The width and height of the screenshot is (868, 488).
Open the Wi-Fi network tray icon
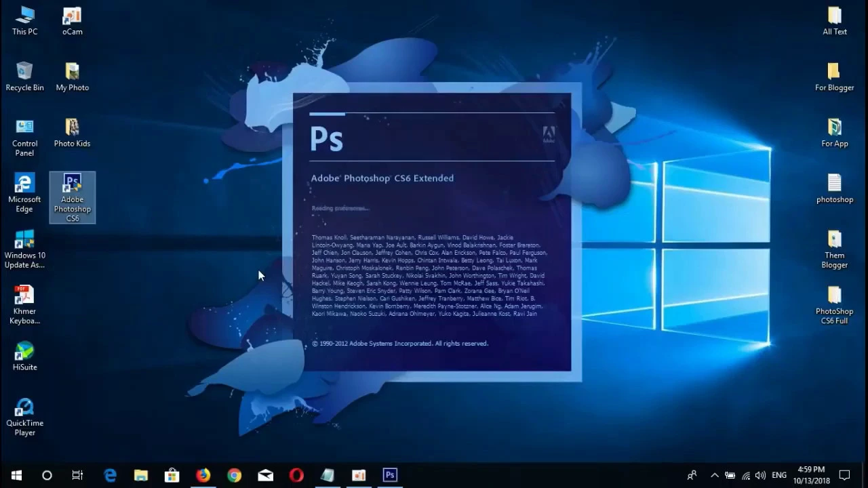click(x=745, y=475)
